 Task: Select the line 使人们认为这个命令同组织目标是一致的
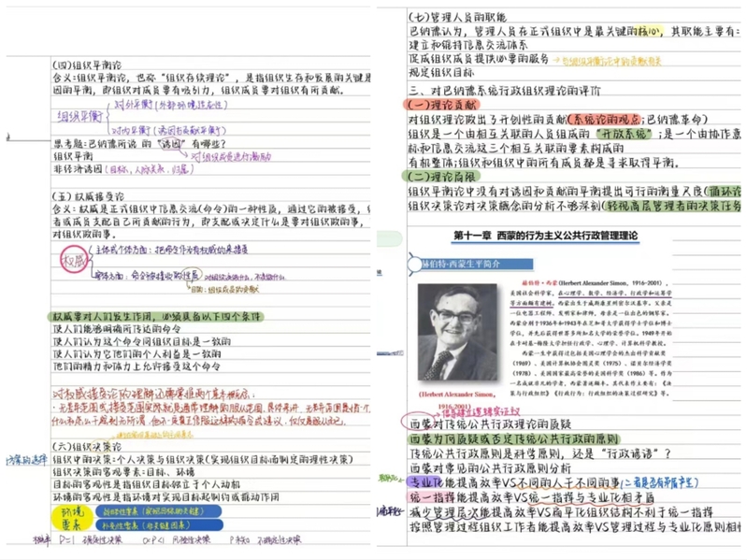click(x=142, y=341)
